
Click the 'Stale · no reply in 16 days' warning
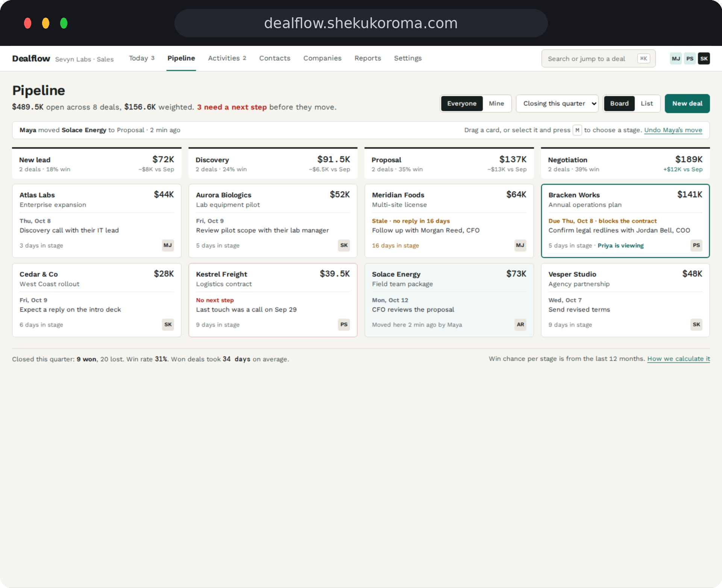[x=411, y=221]
